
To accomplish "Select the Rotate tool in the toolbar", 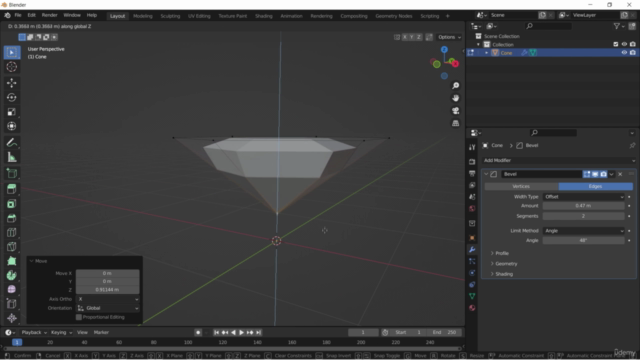I will pos(11,97).
